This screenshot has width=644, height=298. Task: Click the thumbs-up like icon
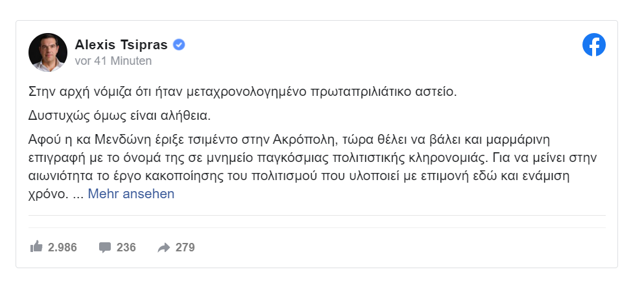pos(36,247)
